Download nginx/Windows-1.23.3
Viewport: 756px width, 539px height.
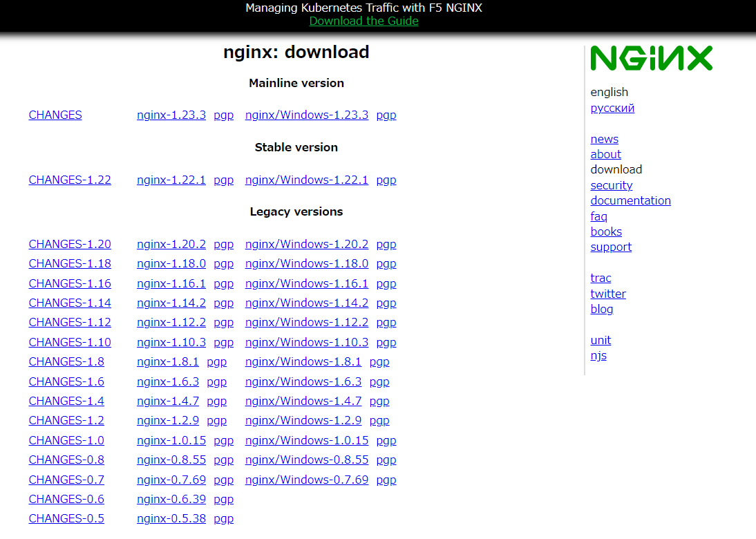(307, 115)
